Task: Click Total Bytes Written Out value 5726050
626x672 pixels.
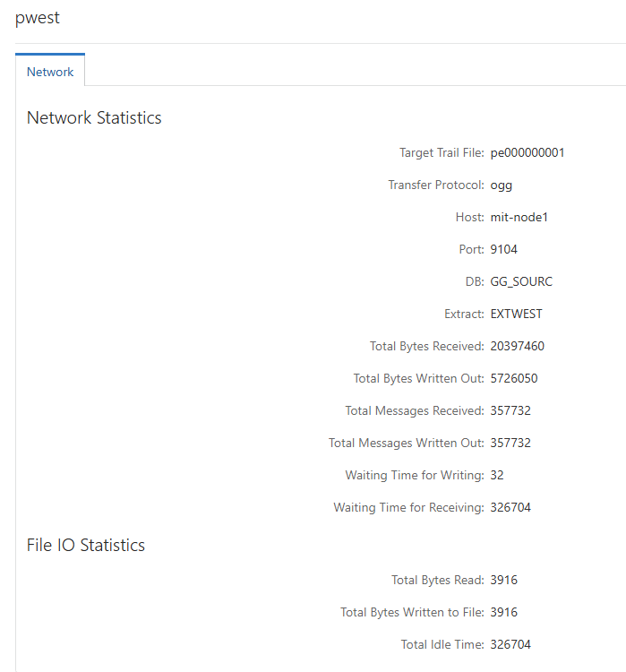Action: pos(514,378)
